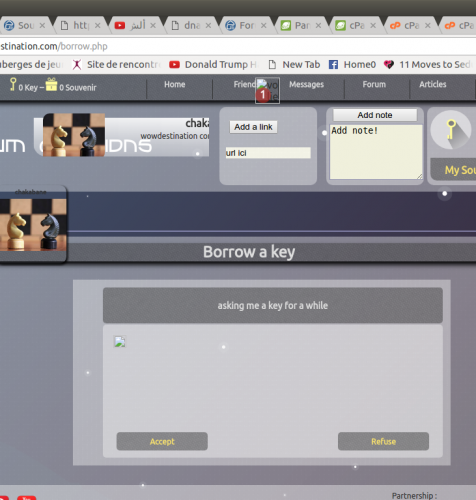This screenshot has height=500, width=476.
Task: Click the golden key icon beside 0 Key
Action: [13, 84]
